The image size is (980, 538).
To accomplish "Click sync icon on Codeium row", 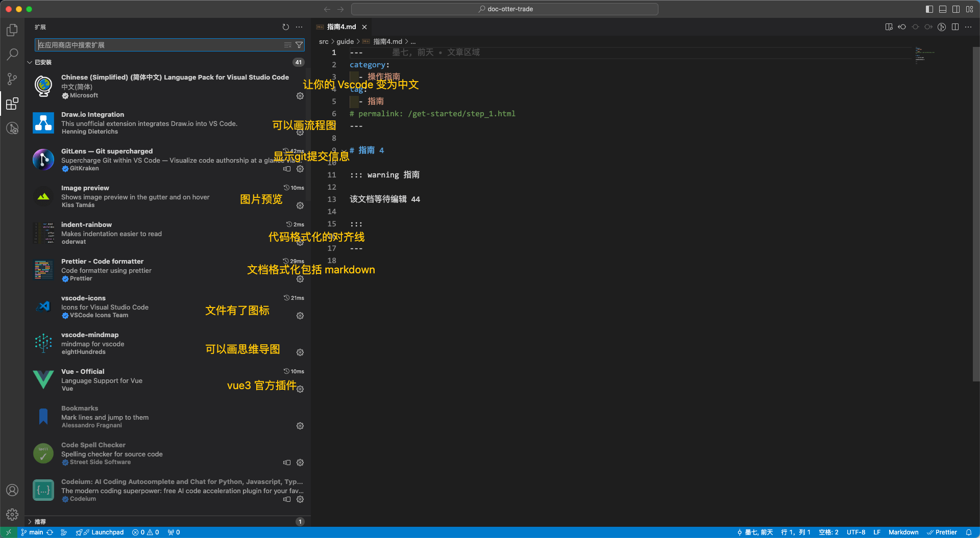I will [x=287, y=499].
